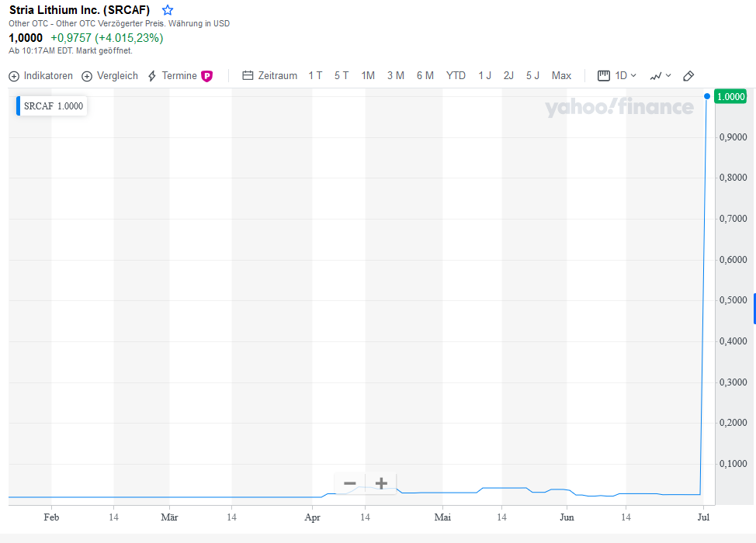Open the Zeitraum calendar icon
756x543 pixels.
point(247,75)
